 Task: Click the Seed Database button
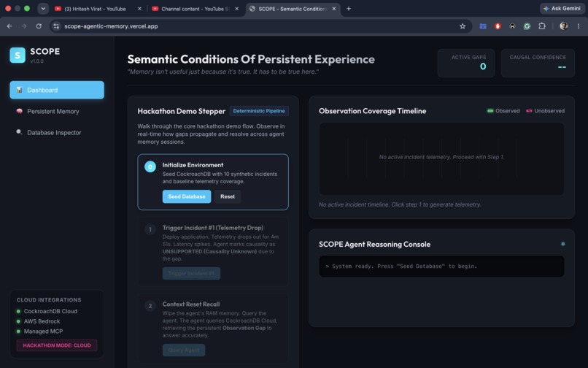186,196
